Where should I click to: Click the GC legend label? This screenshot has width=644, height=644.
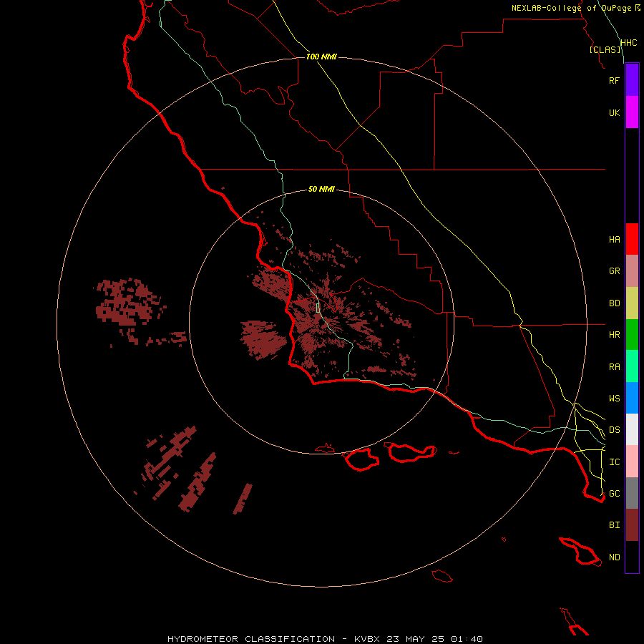615,494
